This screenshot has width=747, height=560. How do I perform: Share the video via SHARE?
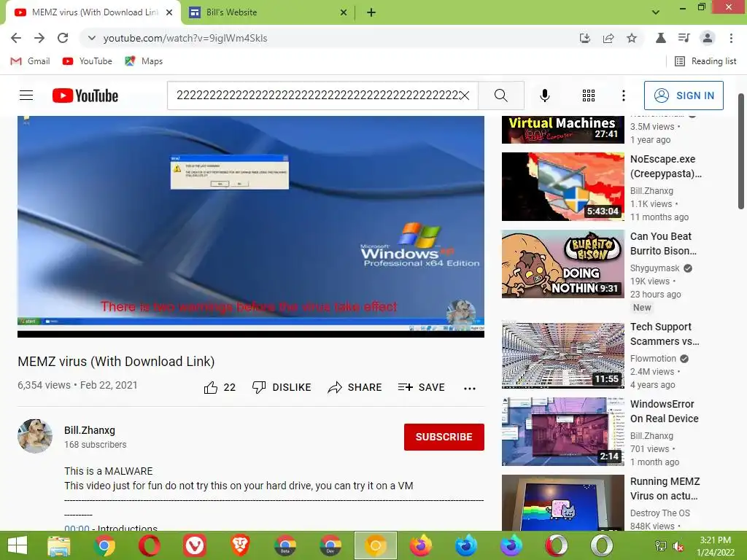[x=355, y=388]
